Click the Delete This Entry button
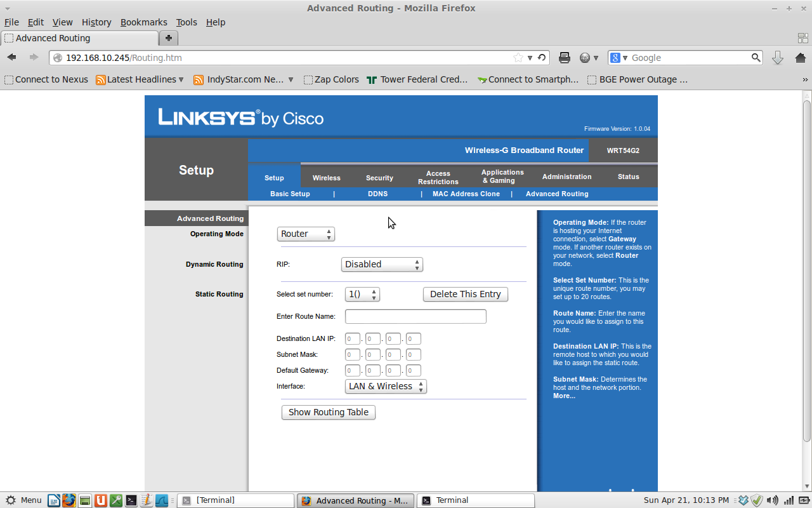812x508 pixels. [466, 294]
